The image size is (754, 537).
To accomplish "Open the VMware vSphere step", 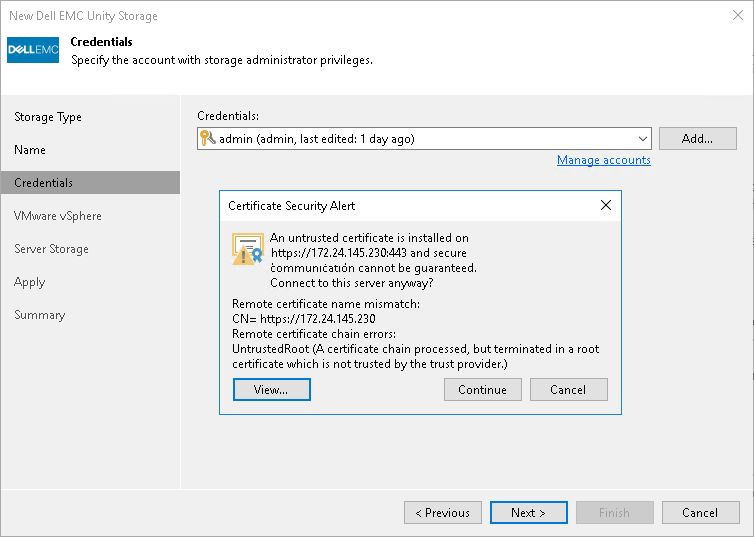I will click(57, 216).
